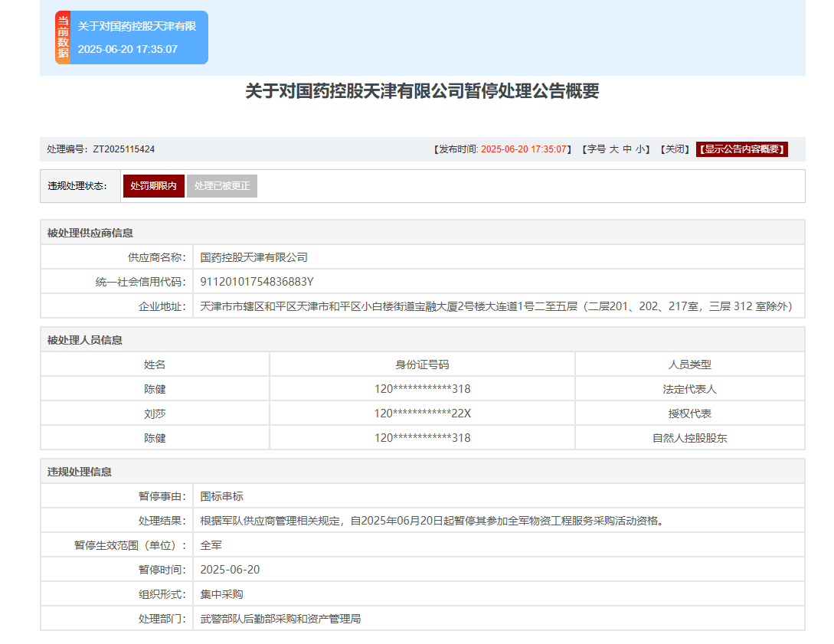Click name 陈健 in the 自然人控股股东 row
The width and height of the screenshot is (834, 644).
point(155,438)
